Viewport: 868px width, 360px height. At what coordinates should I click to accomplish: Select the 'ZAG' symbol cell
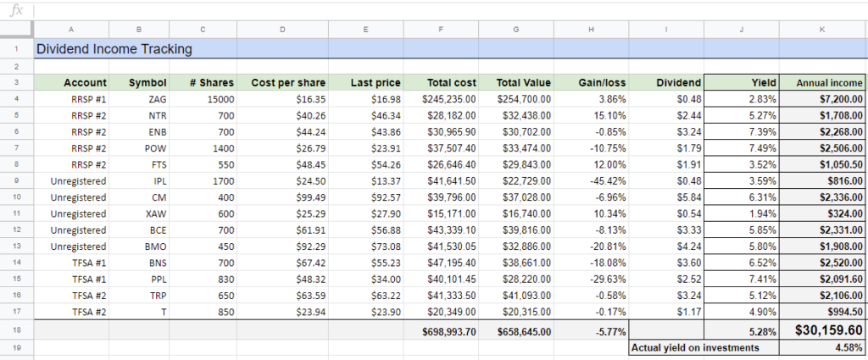tap(139, 100)
